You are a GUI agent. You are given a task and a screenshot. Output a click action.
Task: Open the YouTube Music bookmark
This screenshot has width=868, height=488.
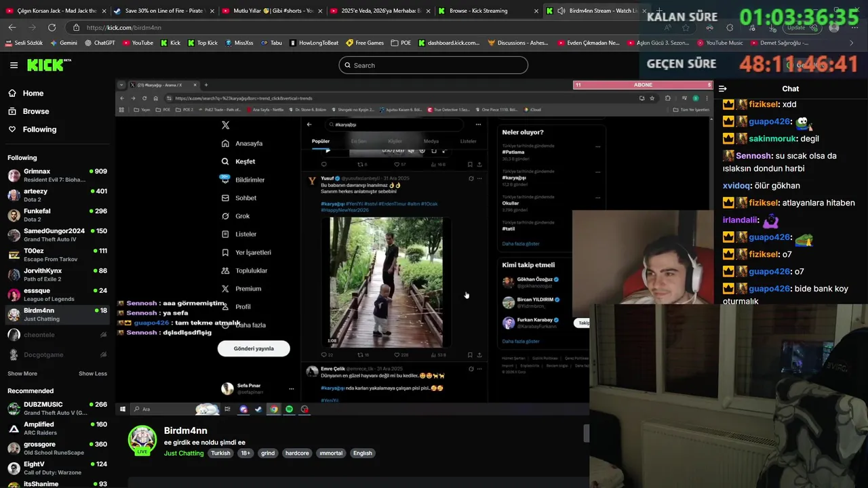(x=719, y=43)
